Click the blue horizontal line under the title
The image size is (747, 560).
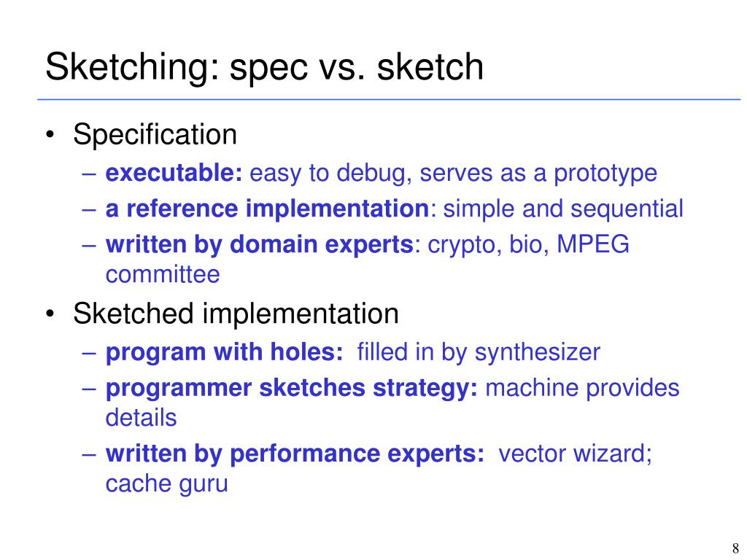pos(389,99)
